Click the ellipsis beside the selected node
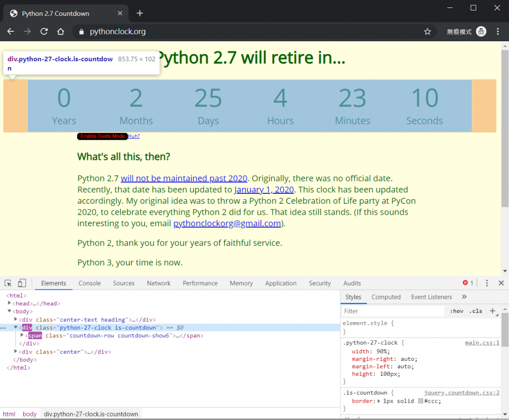This screenshot has width=509, height=420. pyautogui.click(x=3, y=328)
